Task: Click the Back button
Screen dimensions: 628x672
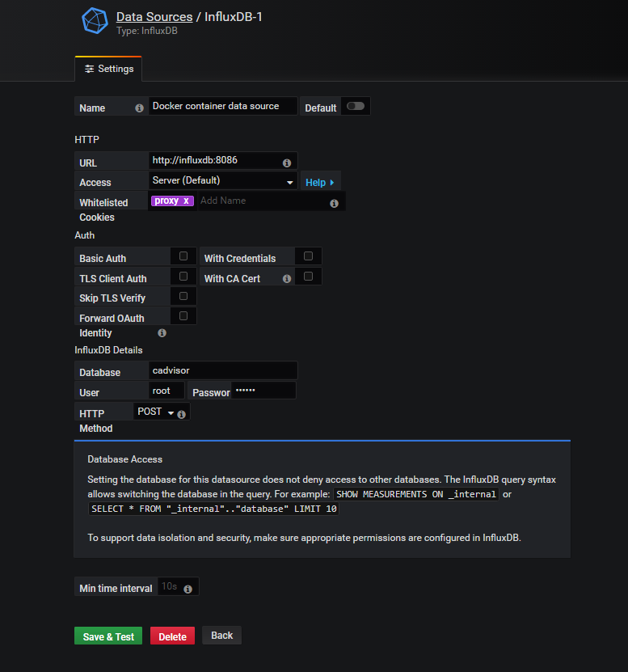Action: (222, 635)
